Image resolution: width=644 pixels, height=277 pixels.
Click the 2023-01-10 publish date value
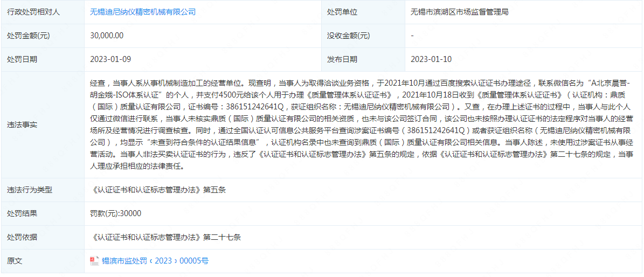point(431,59)
